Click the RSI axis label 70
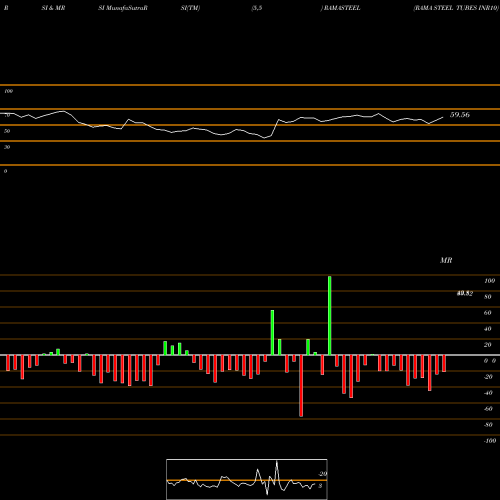500x500 pixels. (7, 115)
